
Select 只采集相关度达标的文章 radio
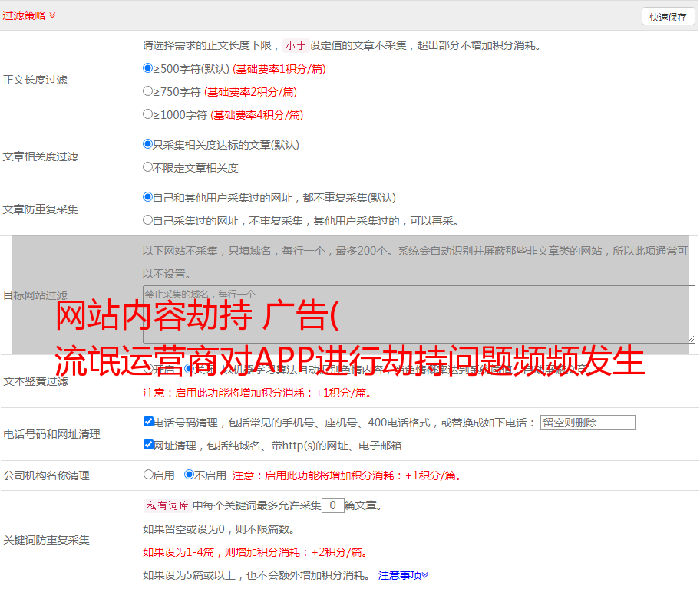[x=148, y=144]
